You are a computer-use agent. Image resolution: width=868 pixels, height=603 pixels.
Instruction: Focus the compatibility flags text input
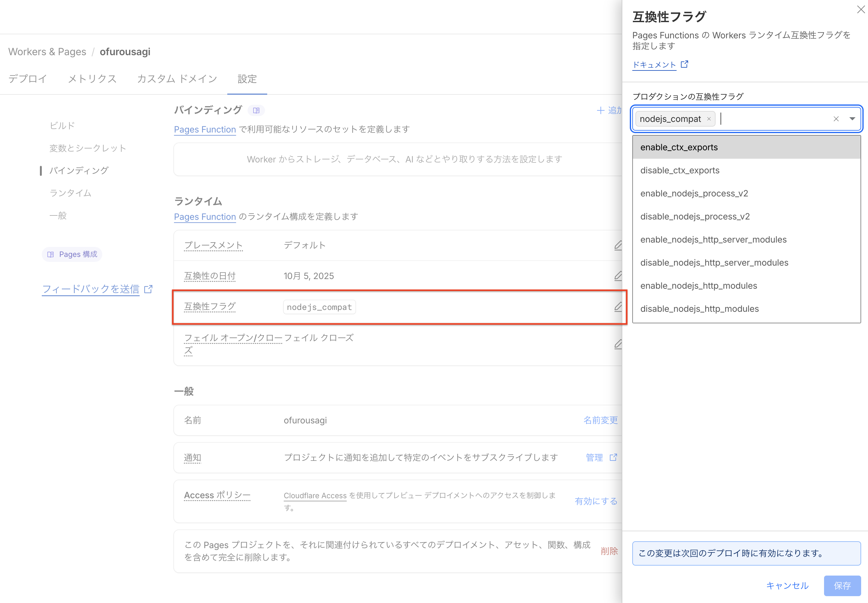tap(770, 119)
